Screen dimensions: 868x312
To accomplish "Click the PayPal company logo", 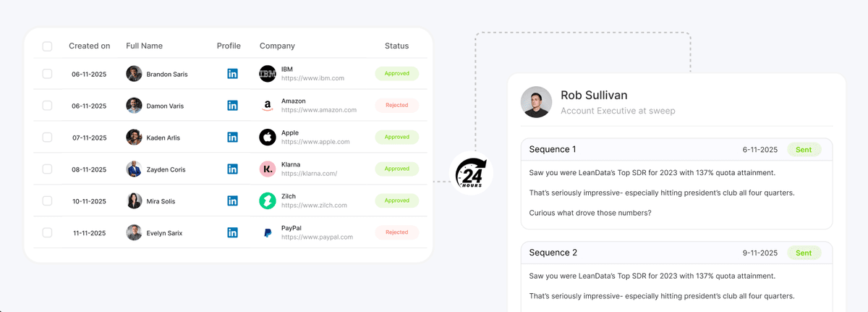I will [268, 233].
